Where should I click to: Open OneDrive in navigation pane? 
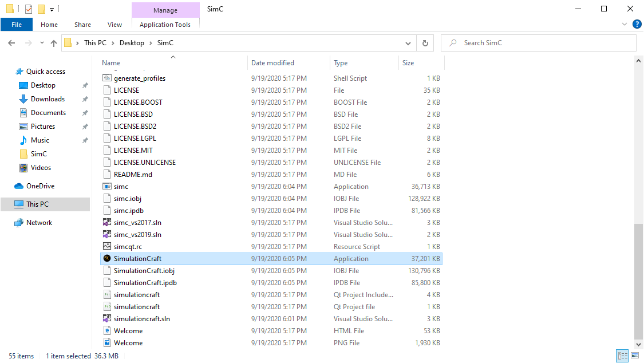[40, 186]
